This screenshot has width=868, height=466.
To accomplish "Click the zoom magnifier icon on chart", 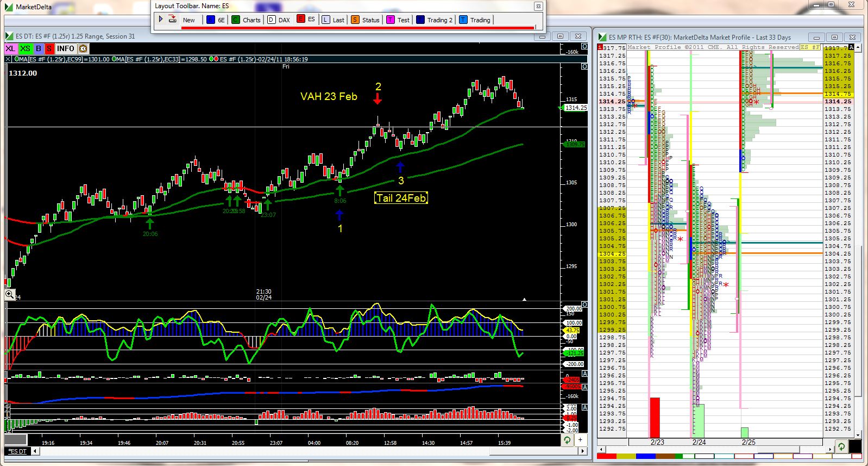I will [x=10, y=294].
